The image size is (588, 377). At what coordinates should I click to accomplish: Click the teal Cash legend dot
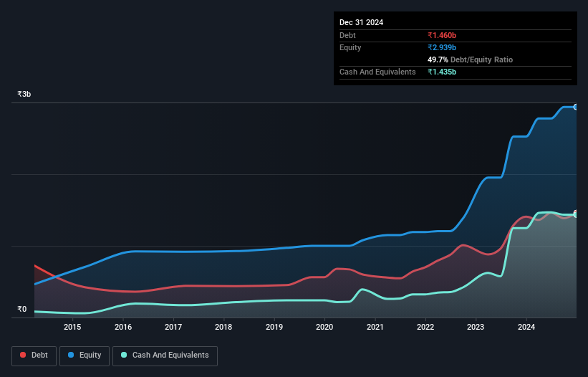point(124,355)
